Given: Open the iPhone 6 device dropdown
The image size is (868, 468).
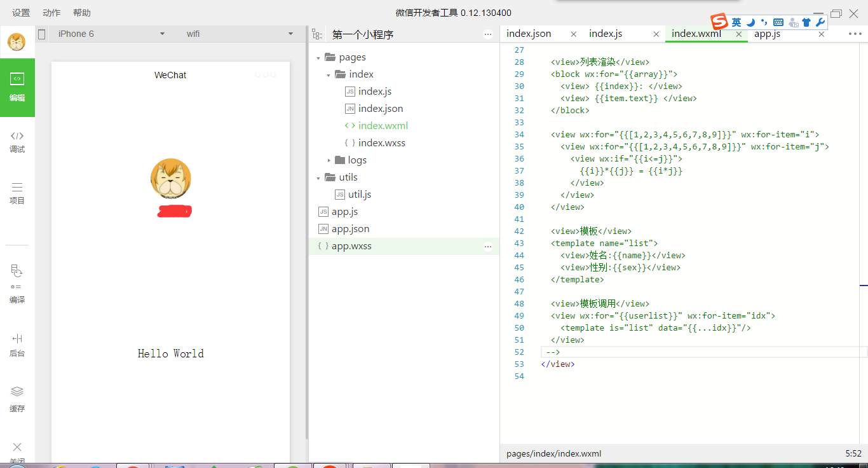Looking at the screenshot, I should pyautogui.click(x=111, y=34).
